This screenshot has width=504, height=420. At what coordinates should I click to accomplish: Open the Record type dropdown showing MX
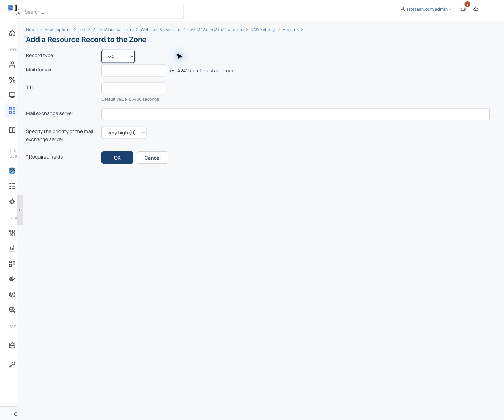coord(118,56)
